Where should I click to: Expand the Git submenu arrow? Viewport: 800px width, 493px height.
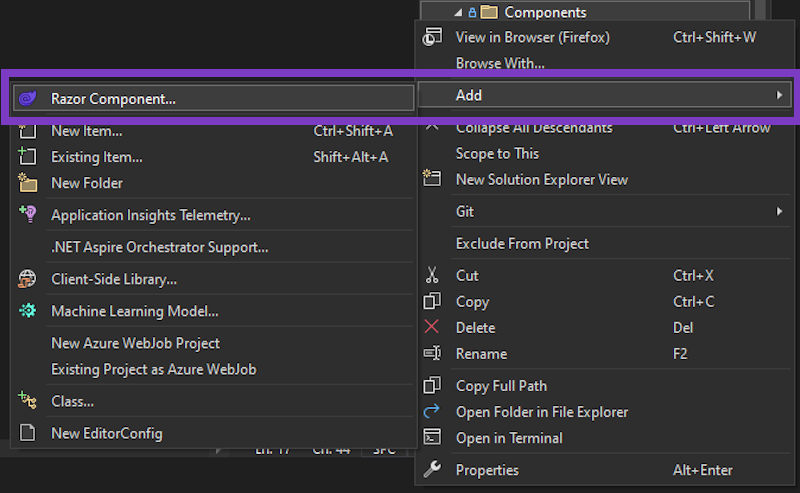(x=778, y=211)
